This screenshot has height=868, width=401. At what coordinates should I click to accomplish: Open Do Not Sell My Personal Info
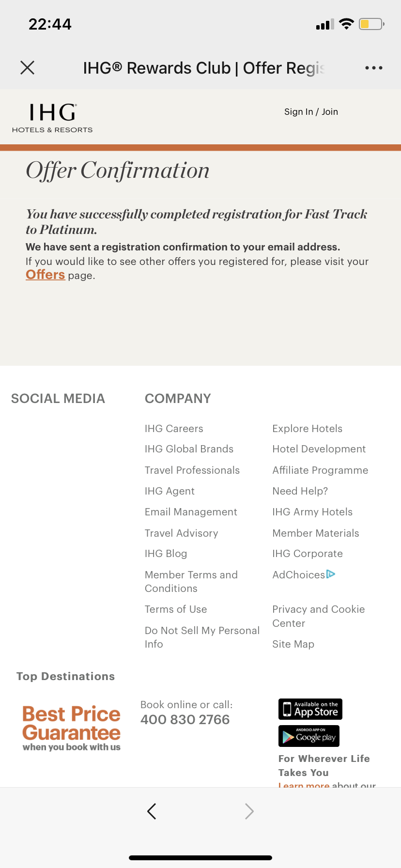(x=202, y=637)
